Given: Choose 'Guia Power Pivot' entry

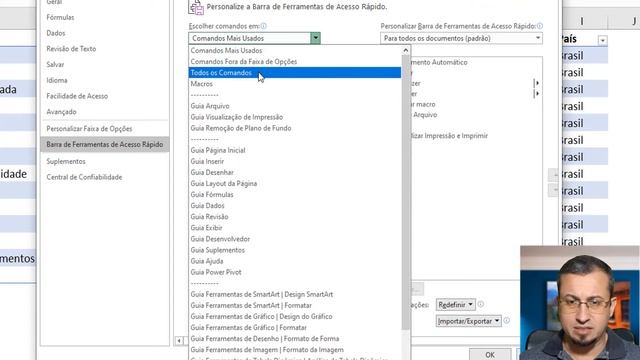Looking at the screenshot, I should tap(295, 272).
